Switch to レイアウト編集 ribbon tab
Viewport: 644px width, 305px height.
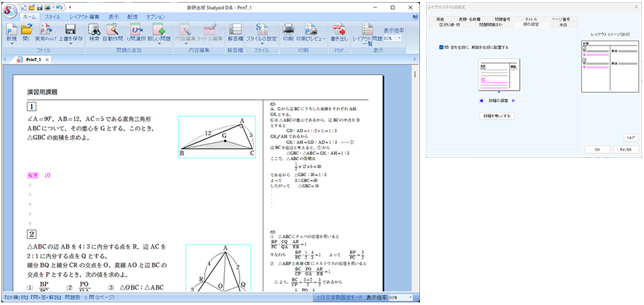pyautogui.click(x=85, y=17)
